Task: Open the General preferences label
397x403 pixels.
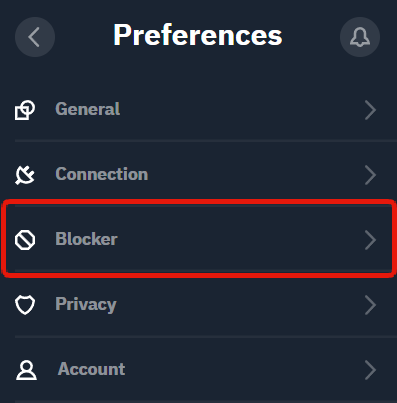Action: tap(88, 109)
